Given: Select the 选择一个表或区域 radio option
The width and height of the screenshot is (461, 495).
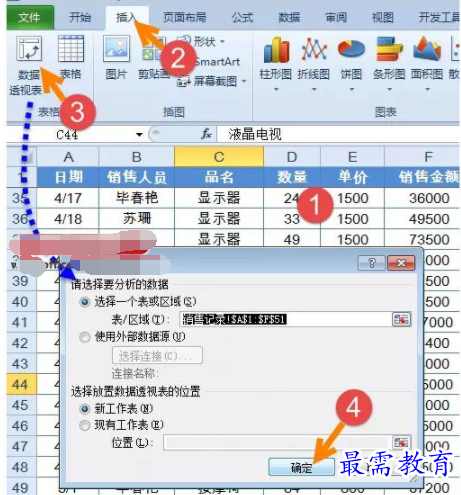Looking at the screenshot, I should point(85,302).
